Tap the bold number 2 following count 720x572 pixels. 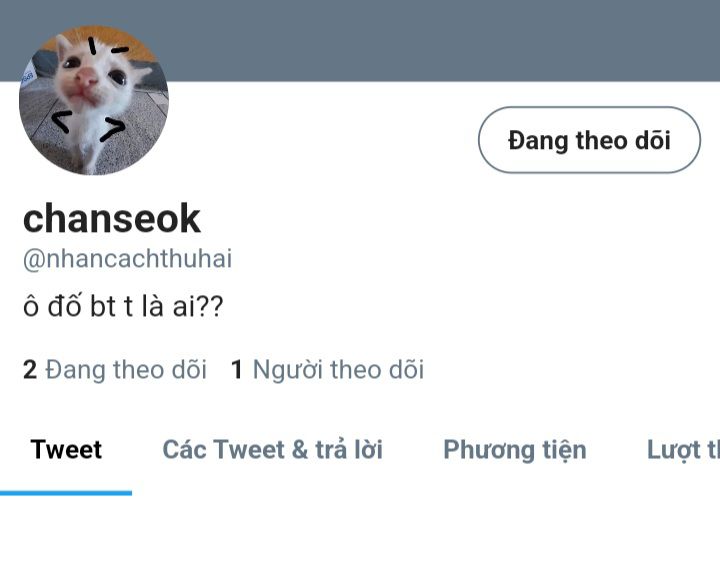tap(30, 370)
